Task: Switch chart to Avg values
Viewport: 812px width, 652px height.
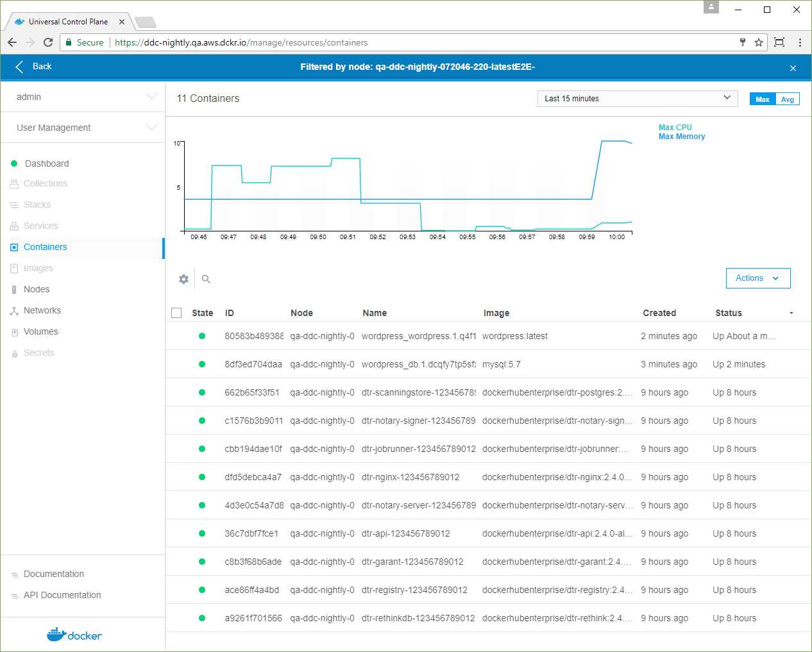Action: pyautogui.click(x=787, y=99)
